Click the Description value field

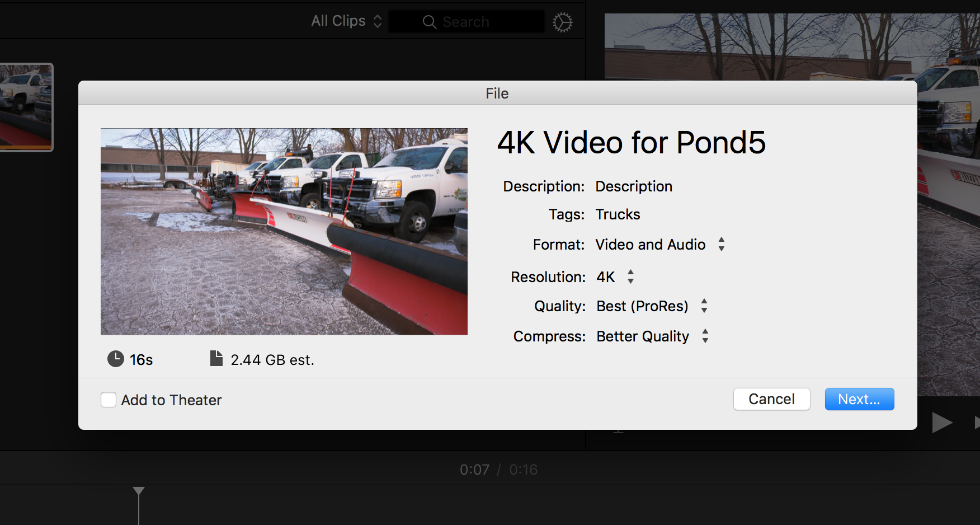pyautogui.click(x=634, y=186)
